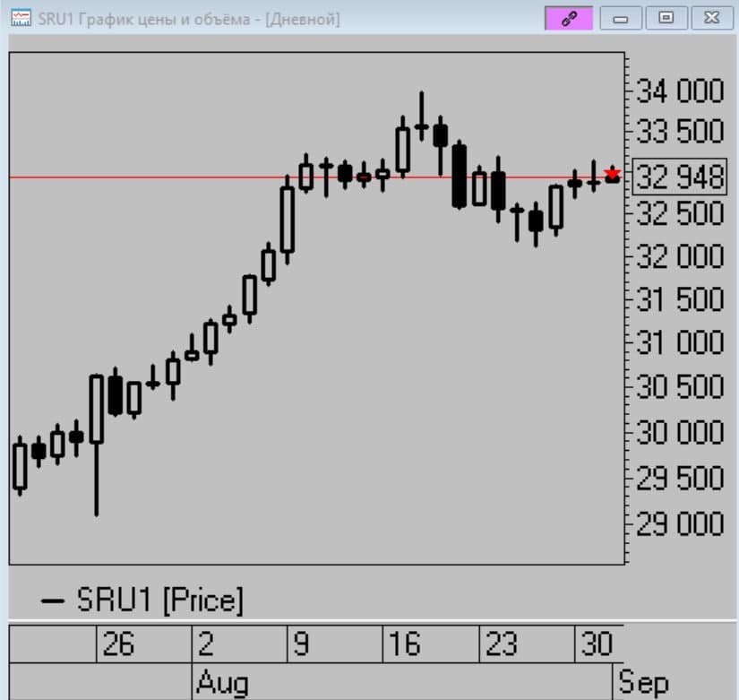This screenshot has height=700, width=739.
Task: Click the boxed current price 32 948
Action: coord(680,177)
